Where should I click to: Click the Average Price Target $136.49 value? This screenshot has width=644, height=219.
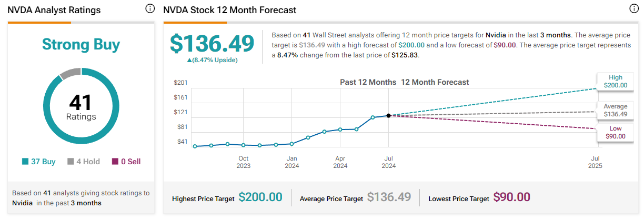(389, 197)
